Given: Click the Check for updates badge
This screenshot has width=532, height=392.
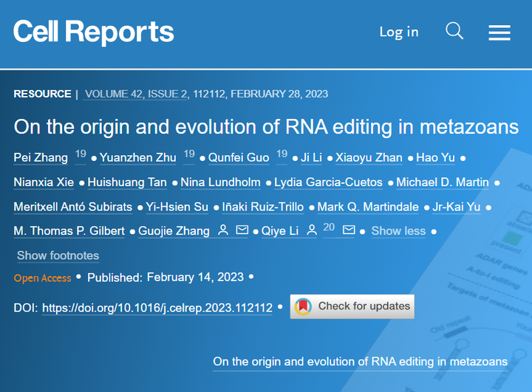Looking at the screenshot, I should 352,306.
